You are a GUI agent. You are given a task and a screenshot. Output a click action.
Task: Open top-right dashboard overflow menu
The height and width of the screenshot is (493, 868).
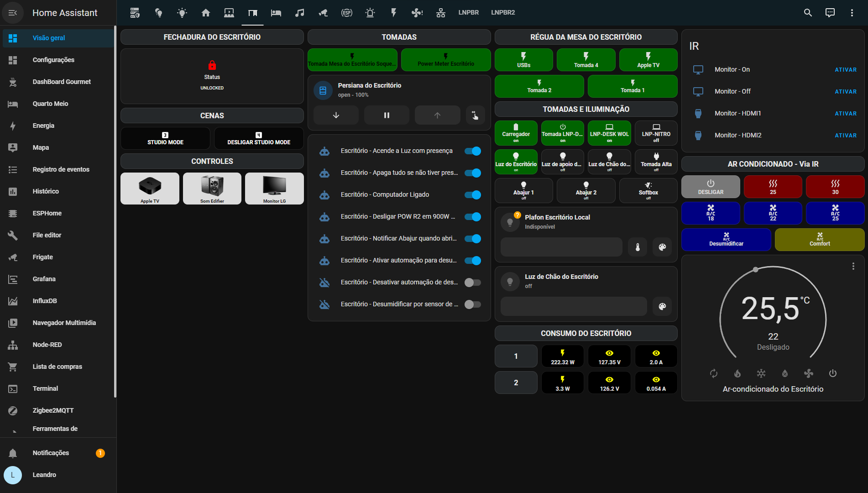pos(852,13)
